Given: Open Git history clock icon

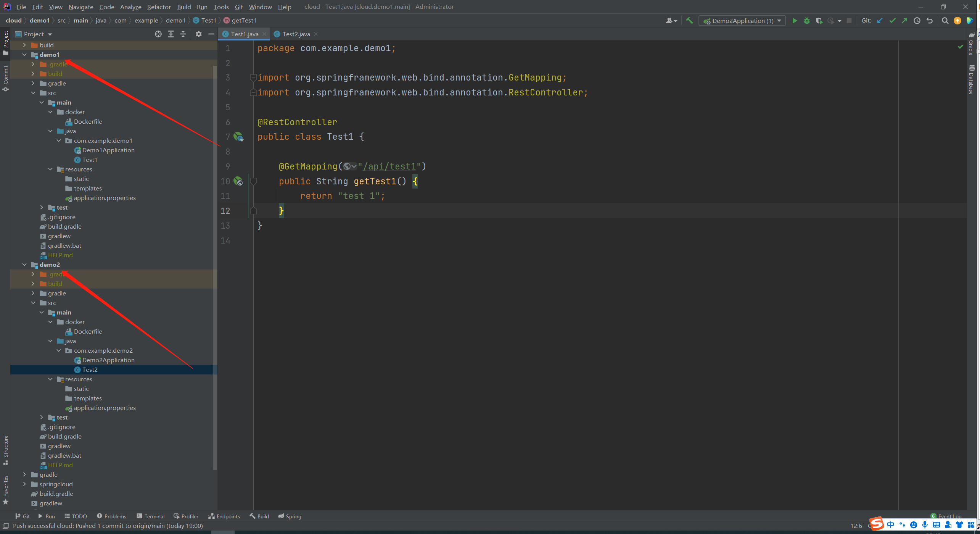Looking at the screenshot, I should click(917, 21).
